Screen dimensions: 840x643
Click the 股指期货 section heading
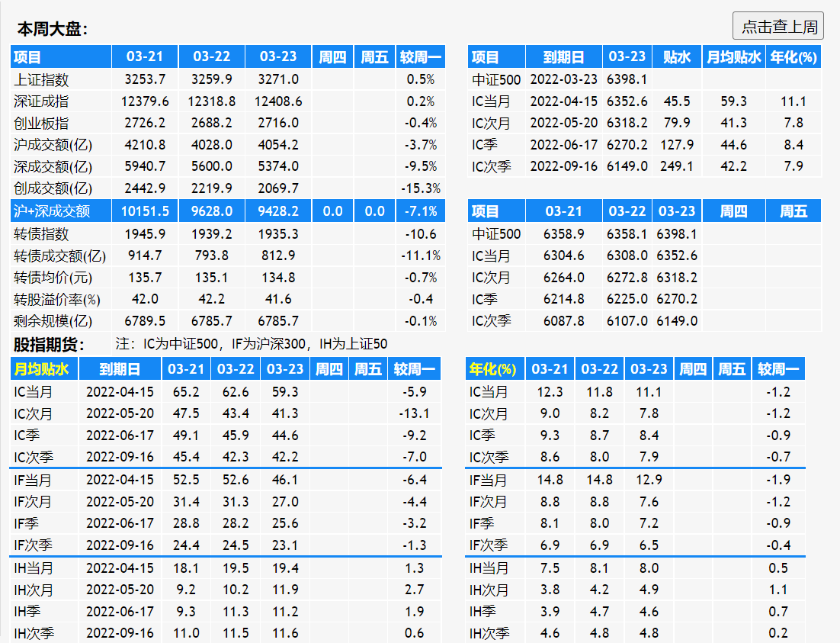[x=49, y=344]
